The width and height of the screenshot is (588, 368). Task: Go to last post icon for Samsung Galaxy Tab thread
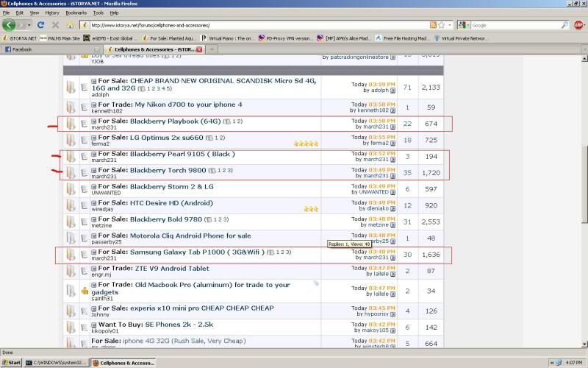coord(392,258)
